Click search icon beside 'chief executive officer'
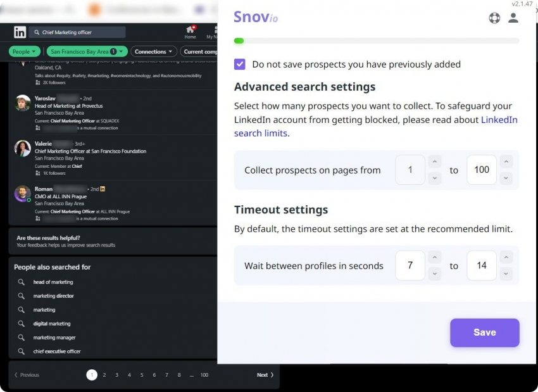 tap(22, 351)
